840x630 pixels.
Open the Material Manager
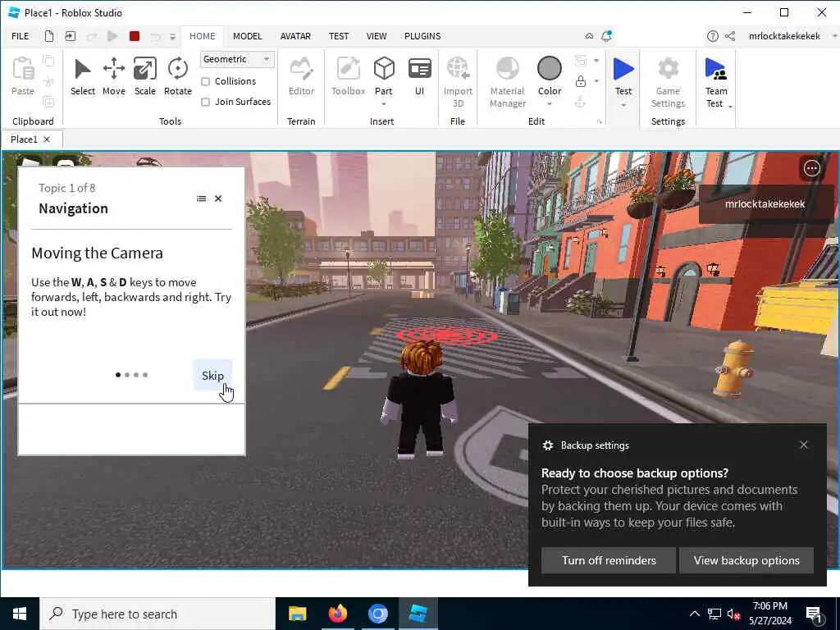507,83
